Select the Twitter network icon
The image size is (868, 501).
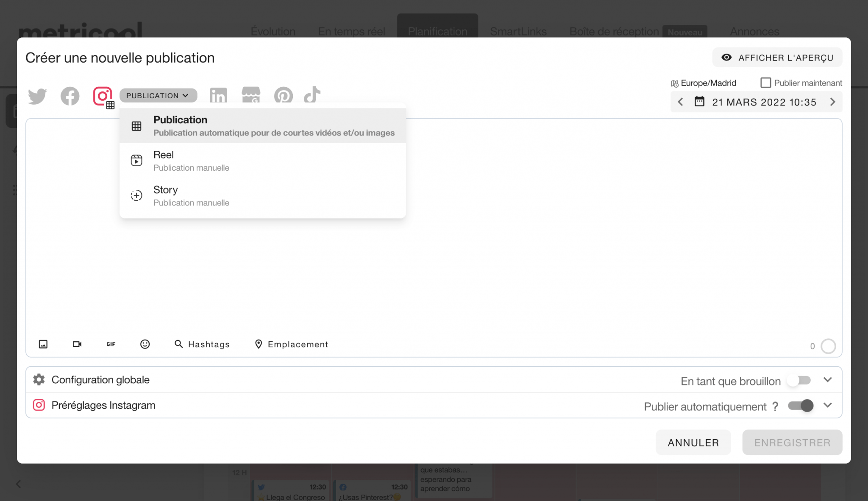click(x=37, y=96)
